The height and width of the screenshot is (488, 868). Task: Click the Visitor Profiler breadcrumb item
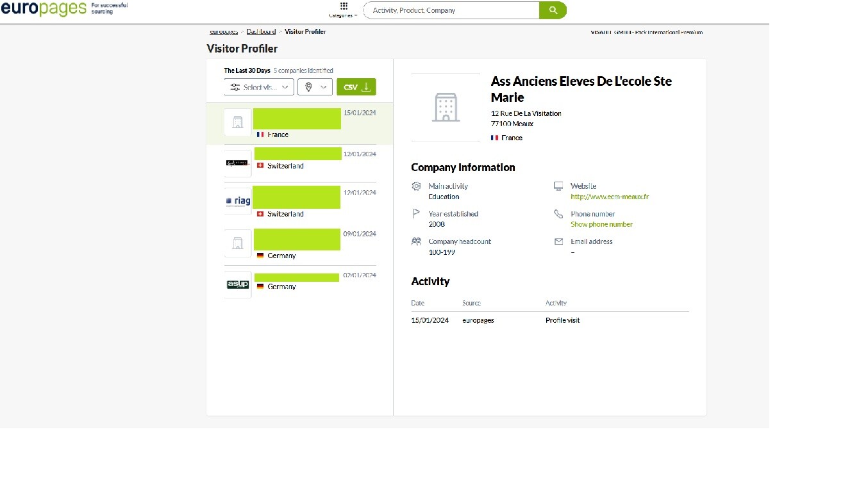305,31
